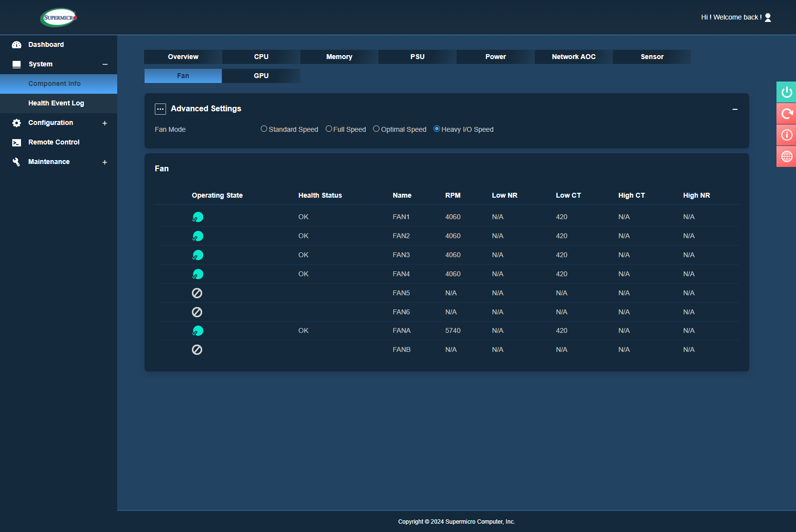The image size is (796, 532).
Task: Switch to the Overview tab
Action: (x=183, y=57)
